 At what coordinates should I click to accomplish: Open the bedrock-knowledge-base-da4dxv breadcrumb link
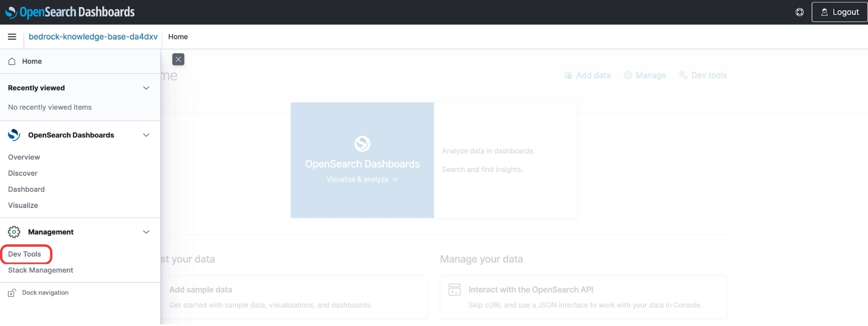[x=93, y=37]
